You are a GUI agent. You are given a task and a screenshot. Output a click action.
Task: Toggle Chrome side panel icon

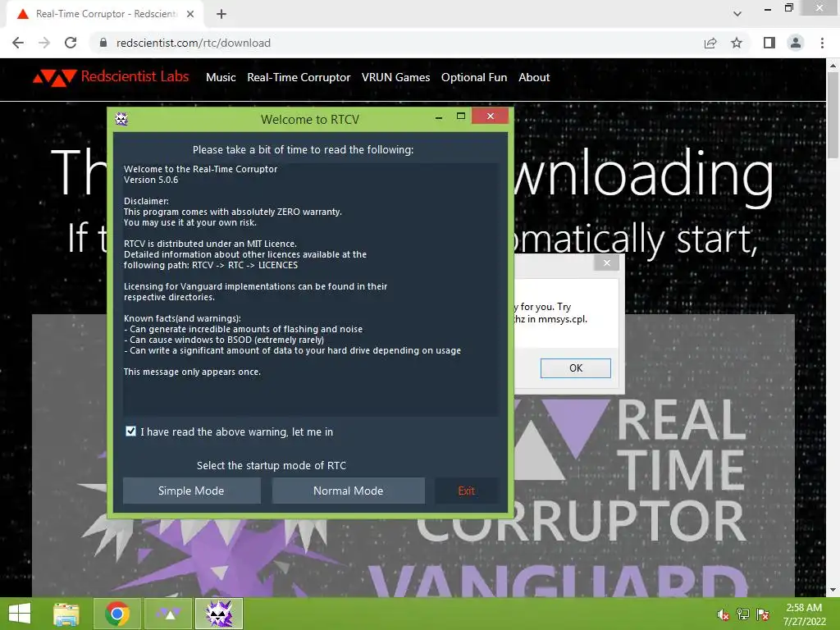tap(769, 43)
